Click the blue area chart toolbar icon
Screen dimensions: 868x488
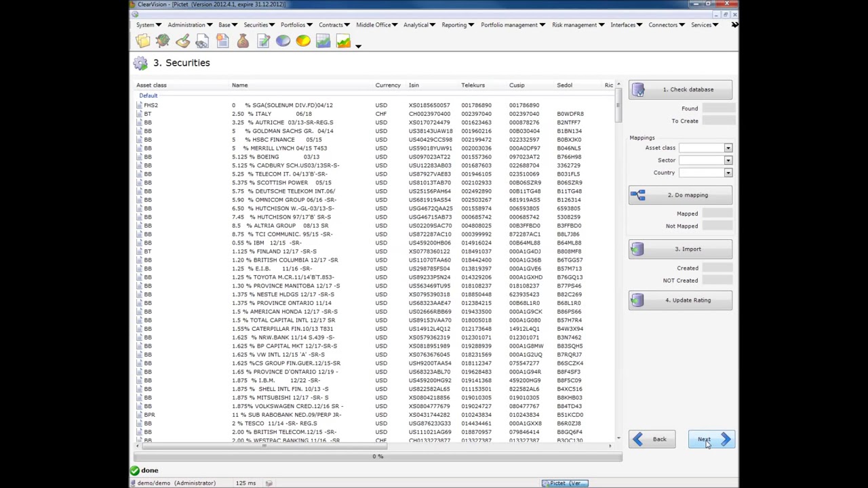[x=323, y=42]
